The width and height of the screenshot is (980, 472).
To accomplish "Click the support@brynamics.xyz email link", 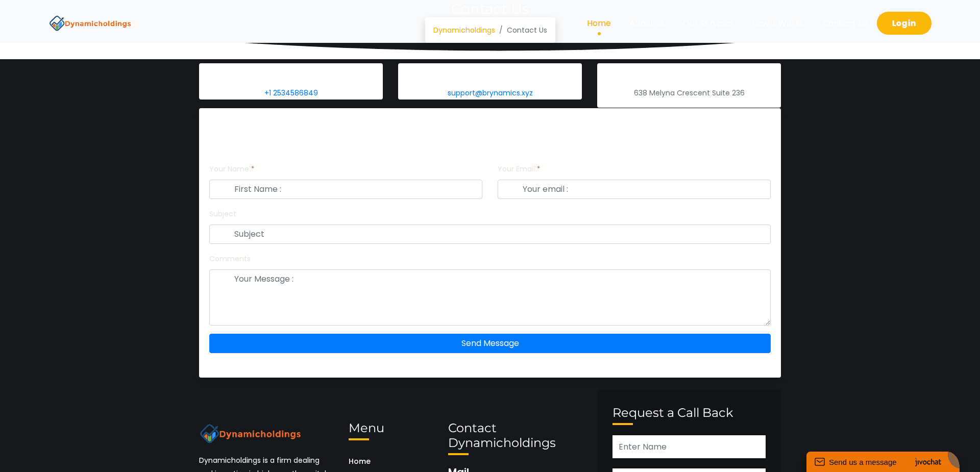I will [489, 93].
